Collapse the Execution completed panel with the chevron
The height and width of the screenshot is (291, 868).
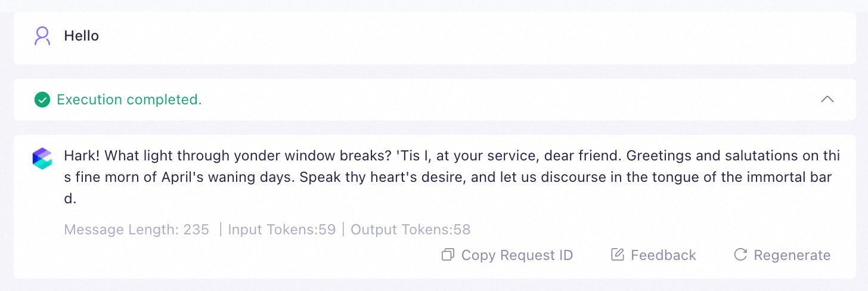(827, 100)
